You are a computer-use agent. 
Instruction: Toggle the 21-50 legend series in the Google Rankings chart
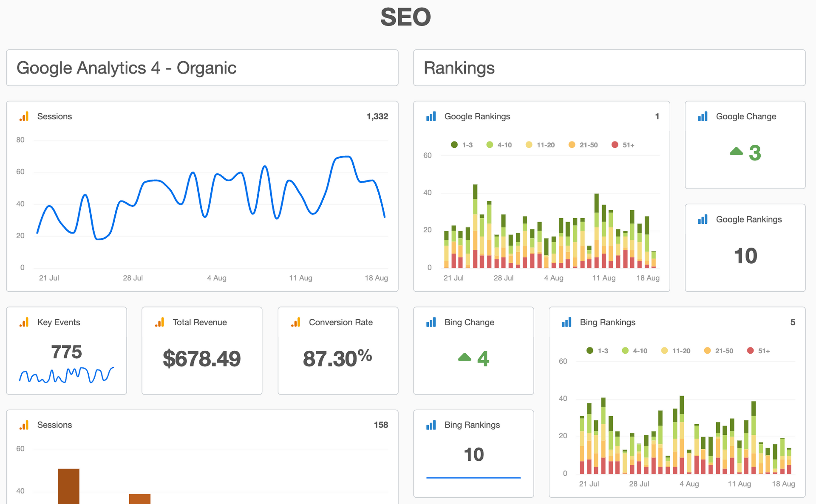tap(583, 145)
